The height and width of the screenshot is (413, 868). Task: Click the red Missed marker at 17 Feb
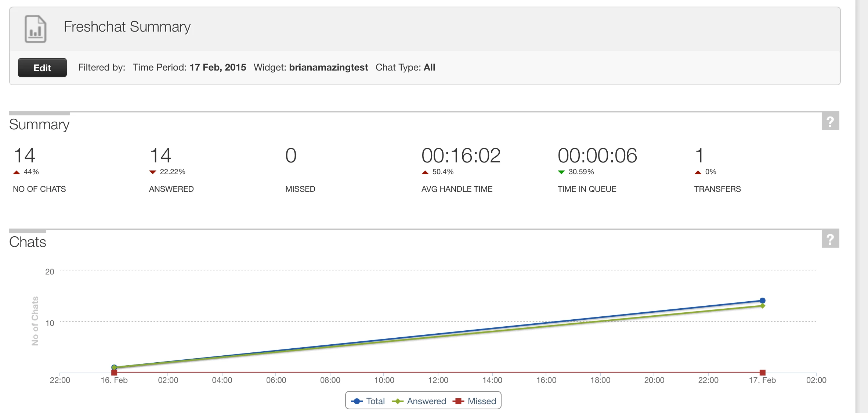point(762,372)
